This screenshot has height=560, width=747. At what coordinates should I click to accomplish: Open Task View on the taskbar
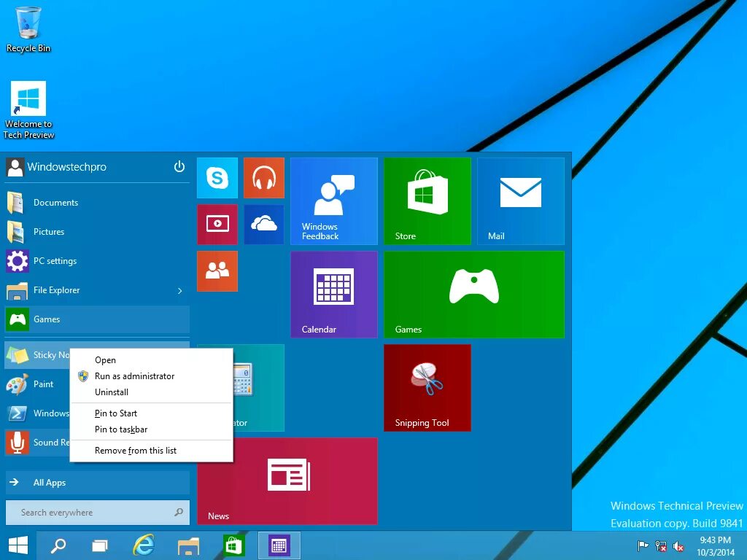click(x=100, y=545)
